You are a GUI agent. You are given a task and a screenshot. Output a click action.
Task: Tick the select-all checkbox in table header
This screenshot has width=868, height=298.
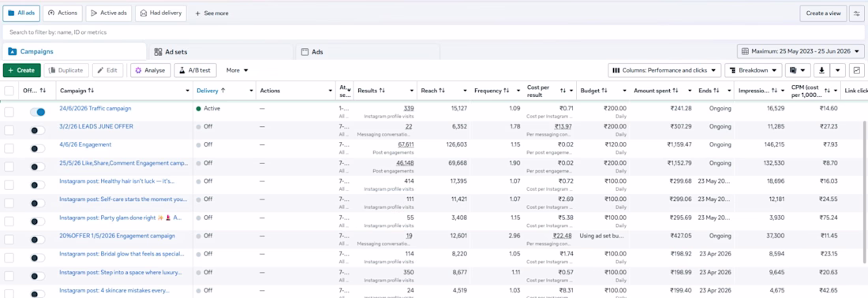pyautogui.click(x=9, y=91)
